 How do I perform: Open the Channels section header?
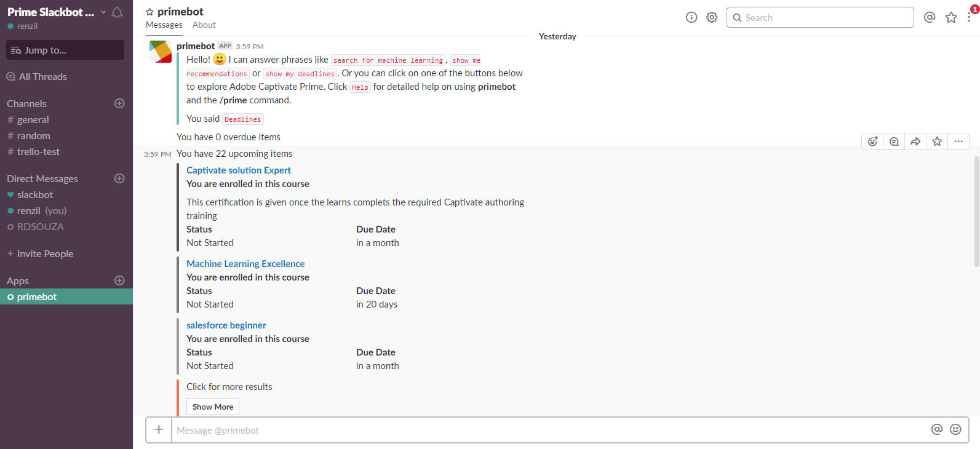click(x=26, y=103)
